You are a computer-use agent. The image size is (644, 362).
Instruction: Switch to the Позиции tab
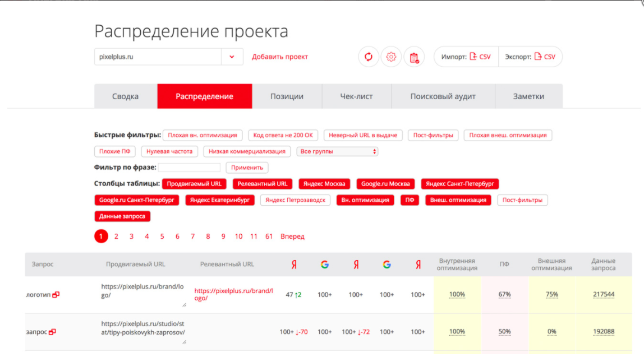pyautogui.click(x=287, y=96)
